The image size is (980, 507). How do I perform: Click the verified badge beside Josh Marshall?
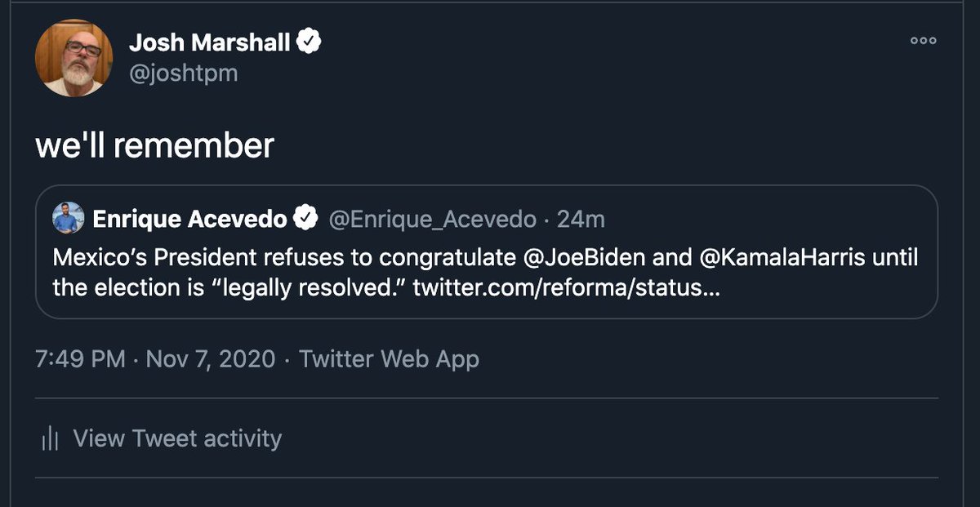(309, 42)
